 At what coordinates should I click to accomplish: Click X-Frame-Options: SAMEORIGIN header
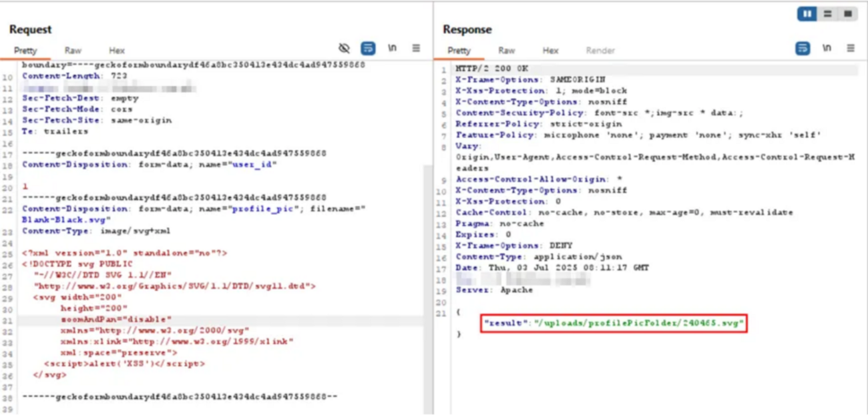click(530, 79)
